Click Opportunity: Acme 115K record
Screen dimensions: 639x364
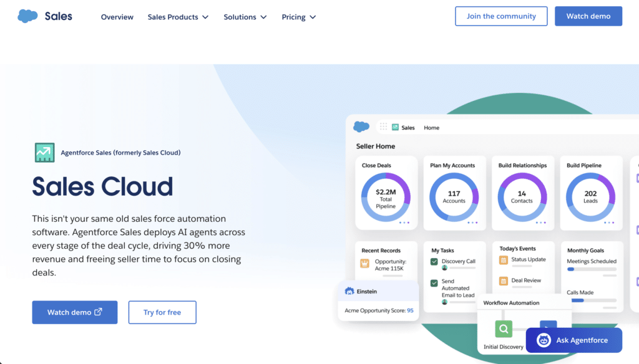point(390,265)
